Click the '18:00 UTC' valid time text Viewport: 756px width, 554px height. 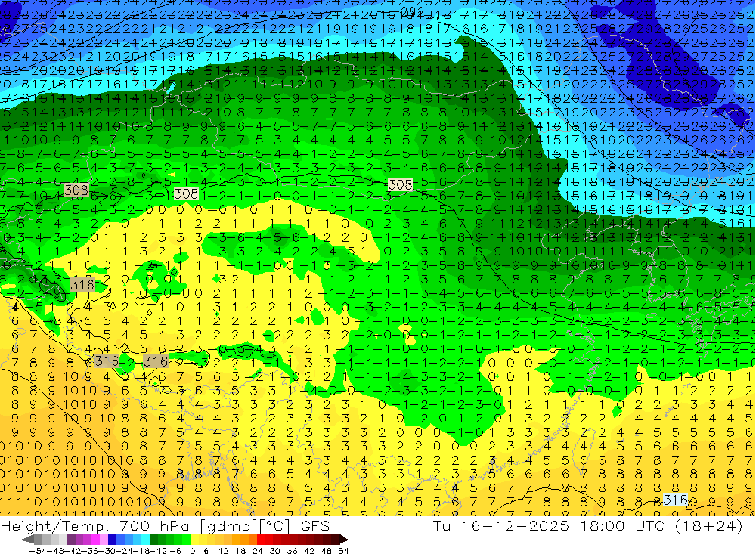click(621, 525)
